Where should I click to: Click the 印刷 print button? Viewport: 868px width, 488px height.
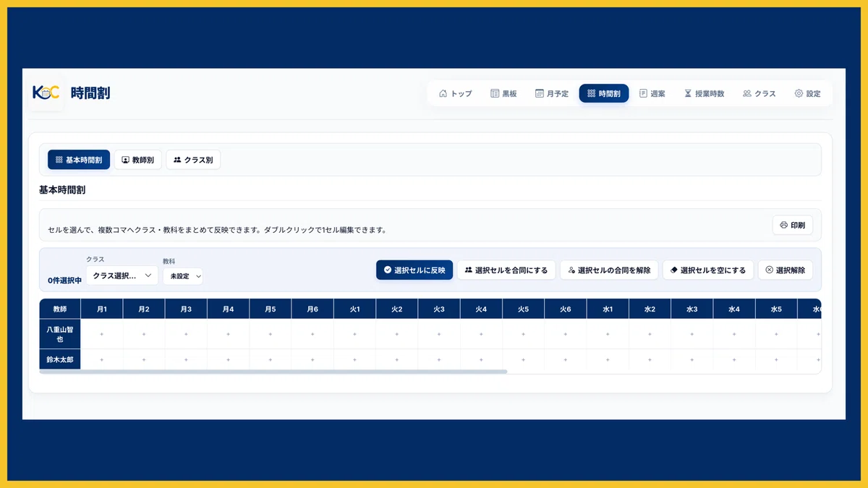click(793, 226)
